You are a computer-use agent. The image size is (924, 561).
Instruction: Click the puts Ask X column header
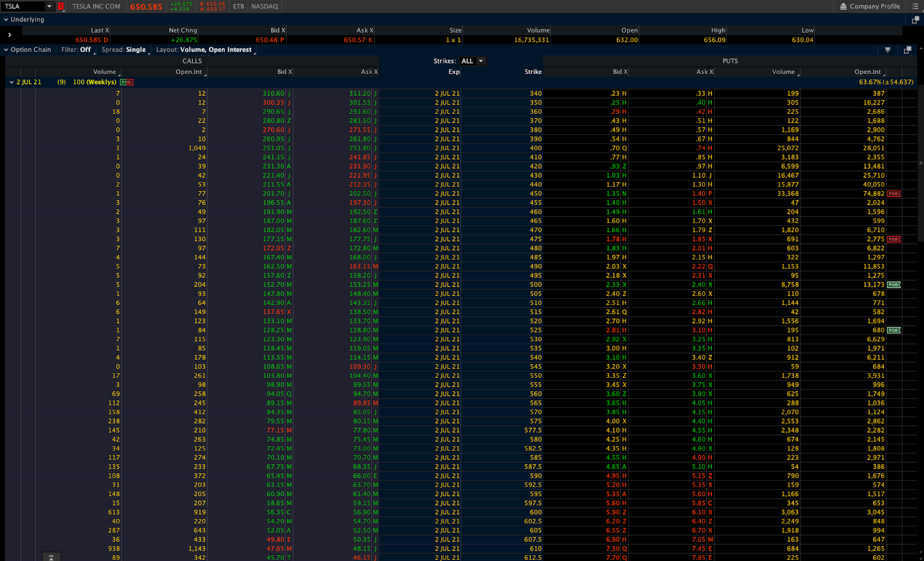pyautogui.click(x=705, y=72)
